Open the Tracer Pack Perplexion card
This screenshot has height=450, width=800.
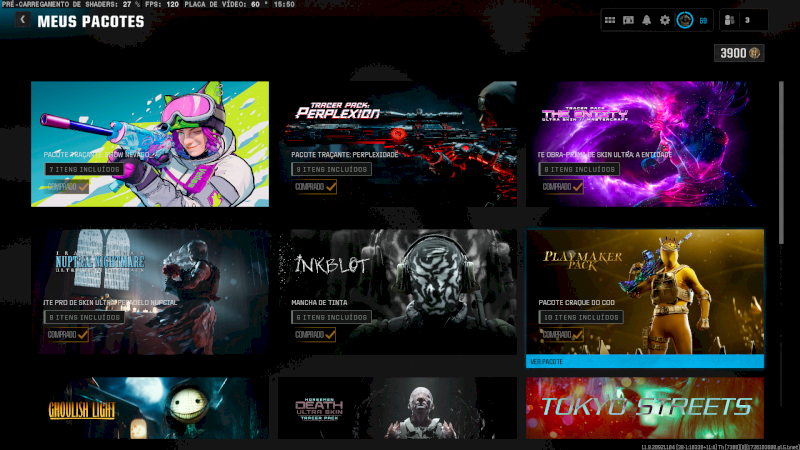(x=397, y=144)
